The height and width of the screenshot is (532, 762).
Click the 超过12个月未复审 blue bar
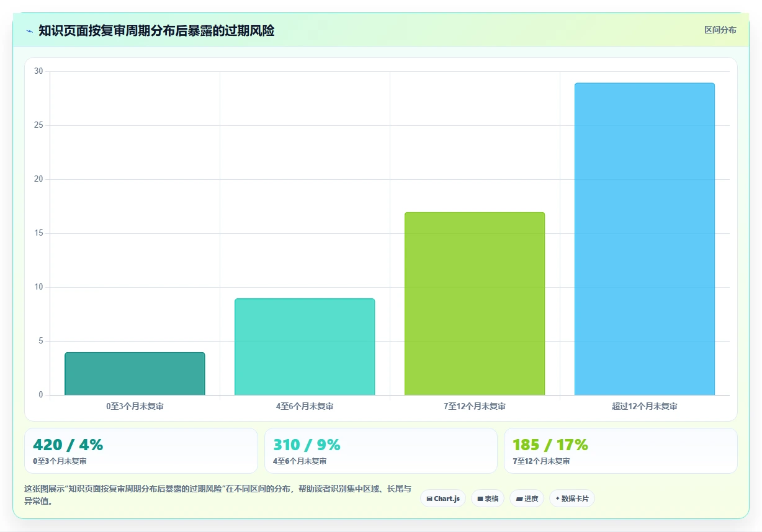(645, 239)
